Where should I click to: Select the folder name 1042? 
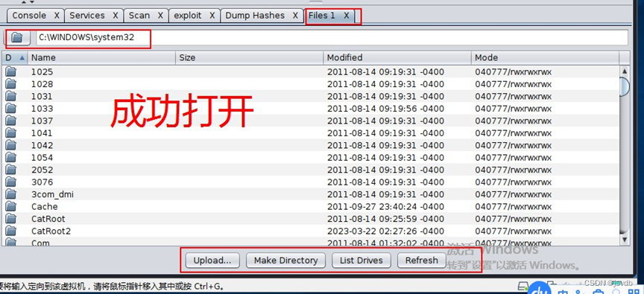(x=42, y=145)
